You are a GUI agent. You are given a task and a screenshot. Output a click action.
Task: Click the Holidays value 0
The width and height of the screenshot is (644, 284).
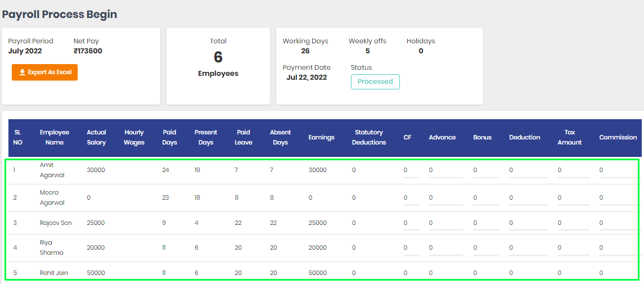click(x=421, y=51)
